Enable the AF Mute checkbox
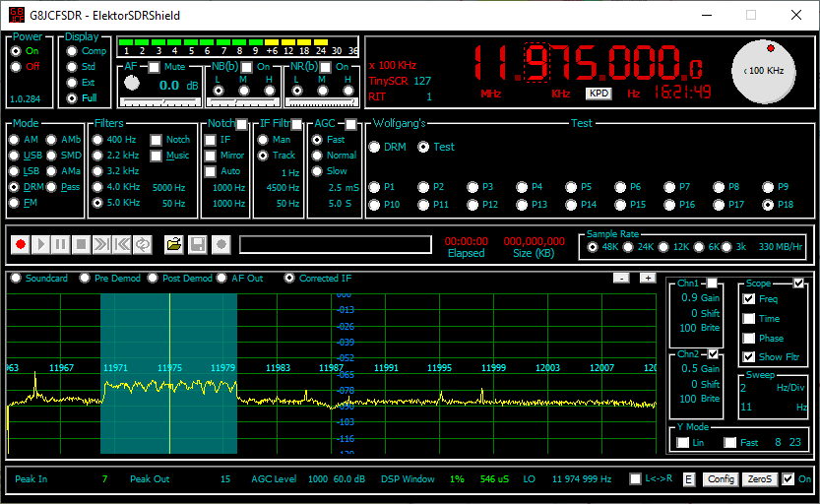Viewport: 820px width, 504px height. tap(155, 67)
